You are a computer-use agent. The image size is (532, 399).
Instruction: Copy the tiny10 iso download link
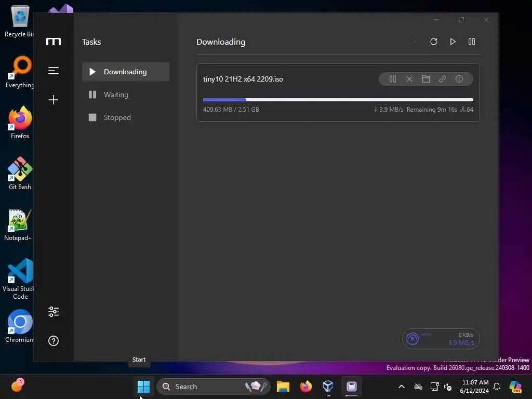tap(443, 79)
